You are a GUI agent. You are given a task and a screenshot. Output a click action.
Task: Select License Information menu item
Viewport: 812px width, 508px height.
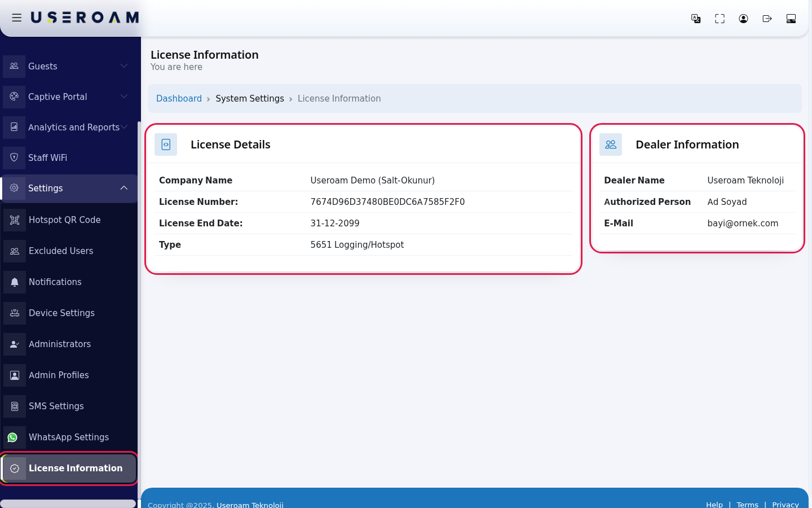click(x=69, y=468)
